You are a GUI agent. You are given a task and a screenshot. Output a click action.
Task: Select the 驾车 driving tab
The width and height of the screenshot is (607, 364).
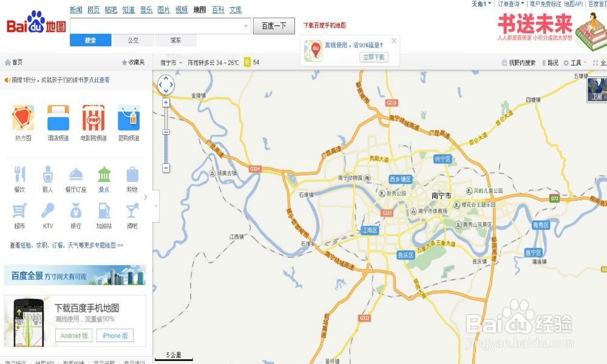176,40
